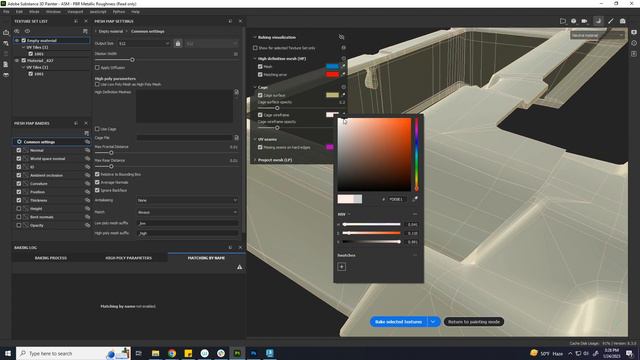Image resolution: width=640 pixels, height=360 pixels.
Task: Click the baking mode icon in top toolbar
Action: click(x=598, y=21)
